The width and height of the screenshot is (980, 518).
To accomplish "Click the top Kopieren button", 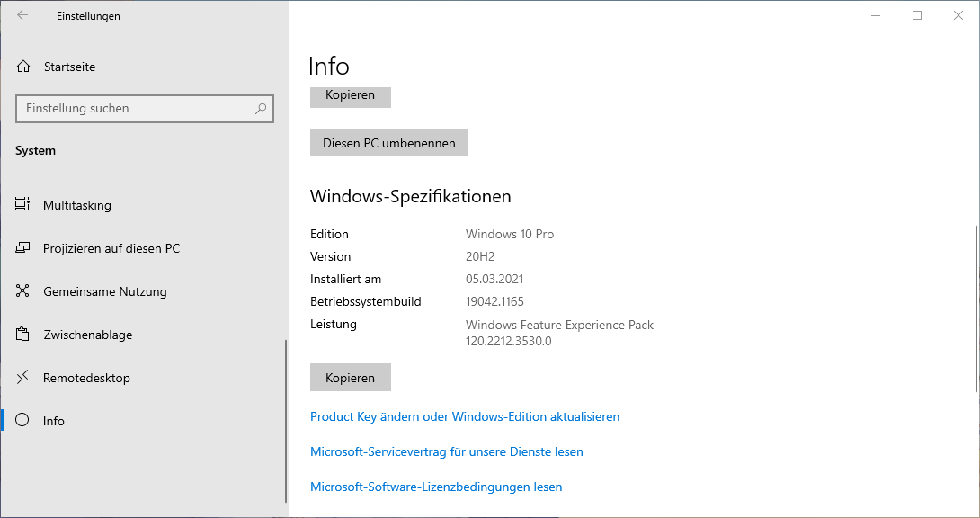I will pos(350,96).
